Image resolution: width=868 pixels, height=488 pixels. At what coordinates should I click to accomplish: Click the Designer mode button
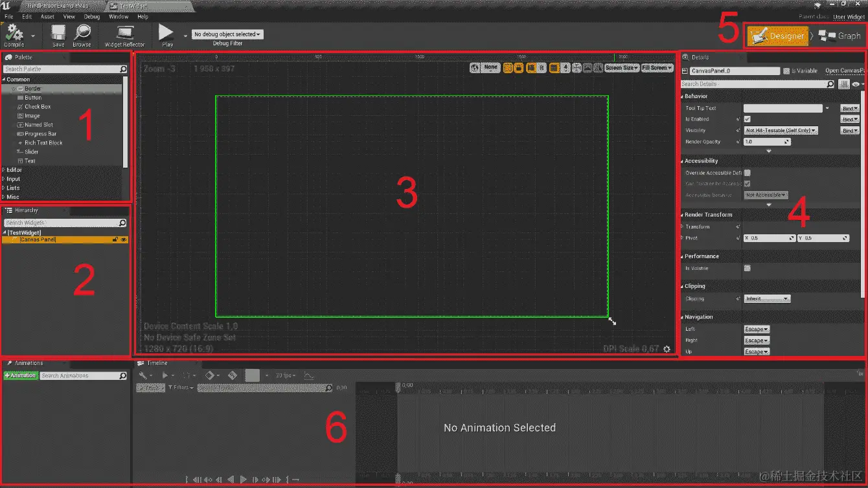click(779, 36)
